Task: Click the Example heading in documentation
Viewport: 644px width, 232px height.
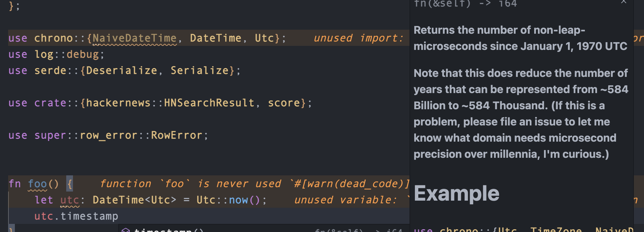Action: [456, 193]
